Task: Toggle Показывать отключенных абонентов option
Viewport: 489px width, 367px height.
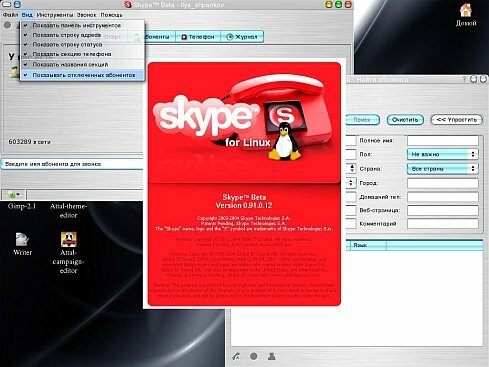Action: tap(83, 75)
